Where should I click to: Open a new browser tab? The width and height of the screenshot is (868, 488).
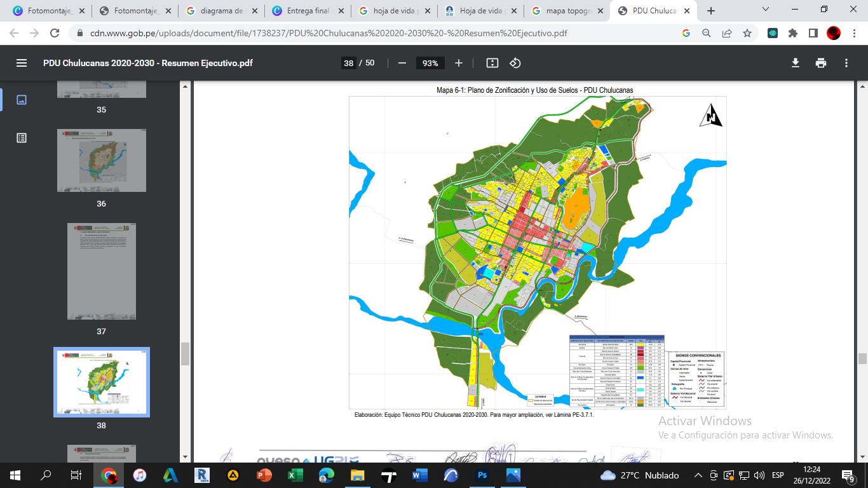[x=711, y=11]
